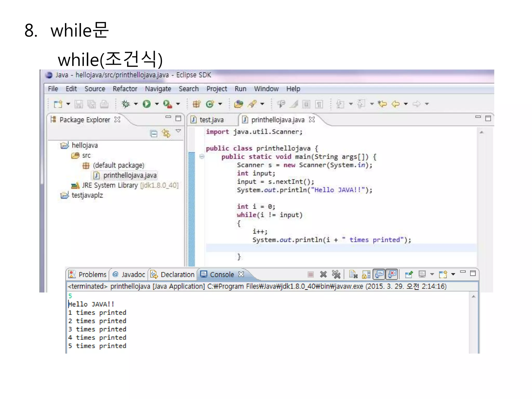
Task: Go to Last Edit Location icon
Action: coord(382,104)
